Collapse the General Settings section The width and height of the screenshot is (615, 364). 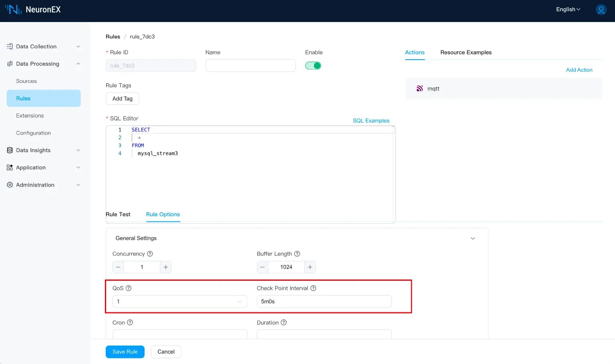pos(472,238)
